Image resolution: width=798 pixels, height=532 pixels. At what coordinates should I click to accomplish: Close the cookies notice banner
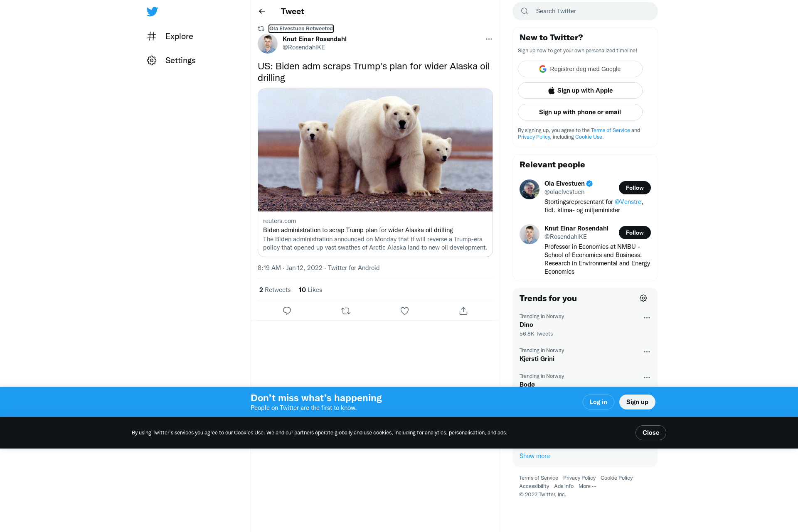coord(650,433)
